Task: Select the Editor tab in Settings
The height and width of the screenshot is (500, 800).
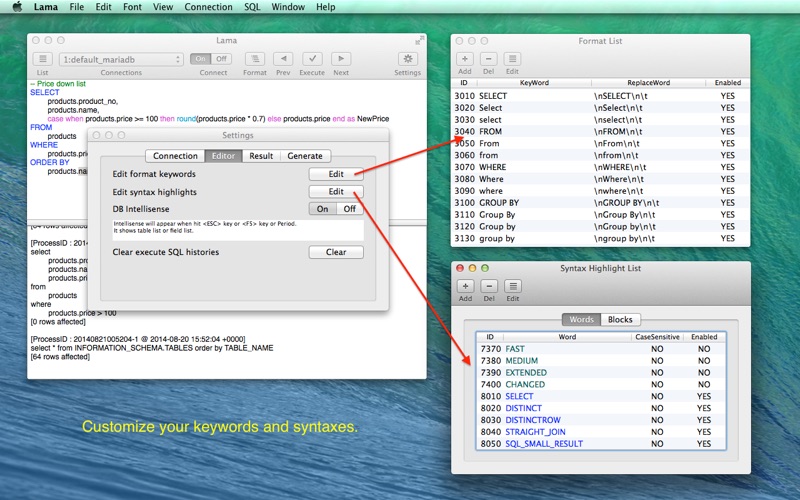Action: coord(223,156)
